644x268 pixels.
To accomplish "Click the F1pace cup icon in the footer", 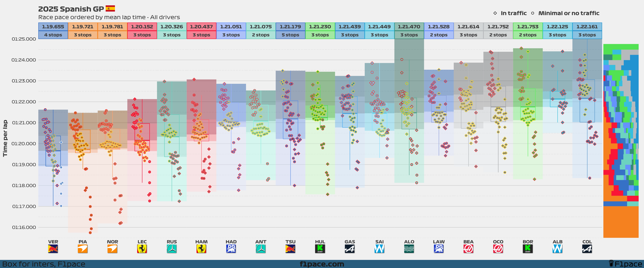I will pyautogui.click(x=611, y=263).
